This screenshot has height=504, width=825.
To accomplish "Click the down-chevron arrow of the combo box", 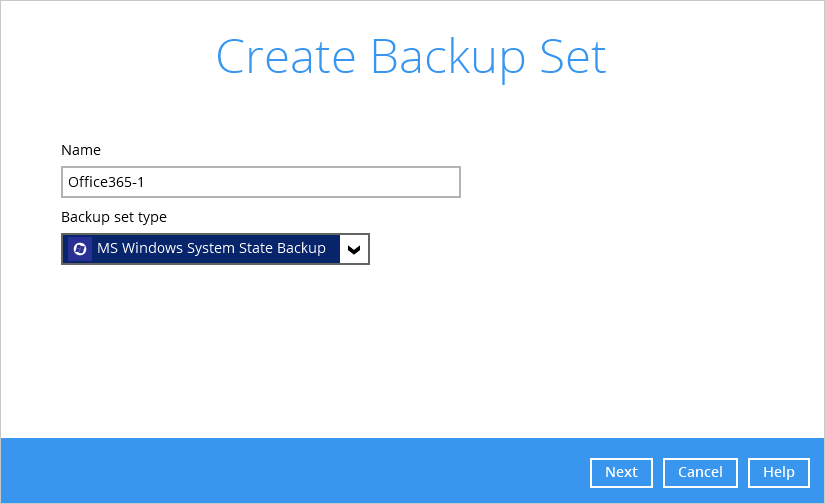I will pyautogui.click(x=354, y=249).
